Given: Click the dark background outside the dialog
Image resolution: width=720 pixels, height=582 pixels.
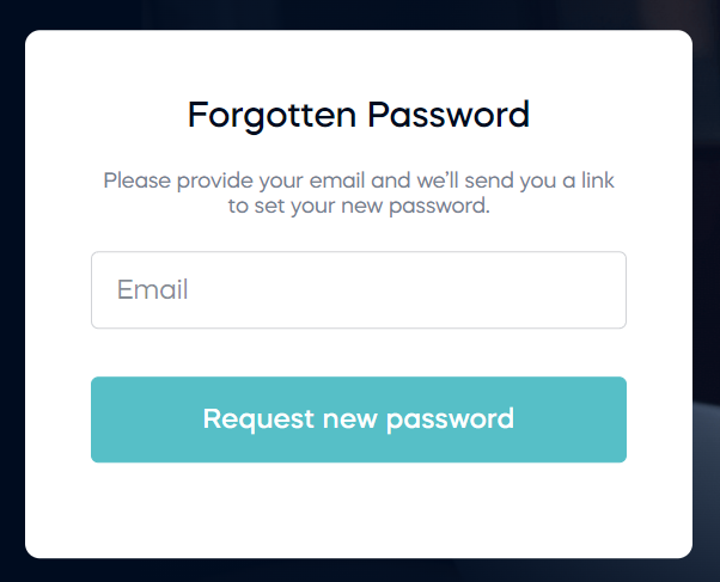Looking at the screenshot, I should click(x=10, y=300).
